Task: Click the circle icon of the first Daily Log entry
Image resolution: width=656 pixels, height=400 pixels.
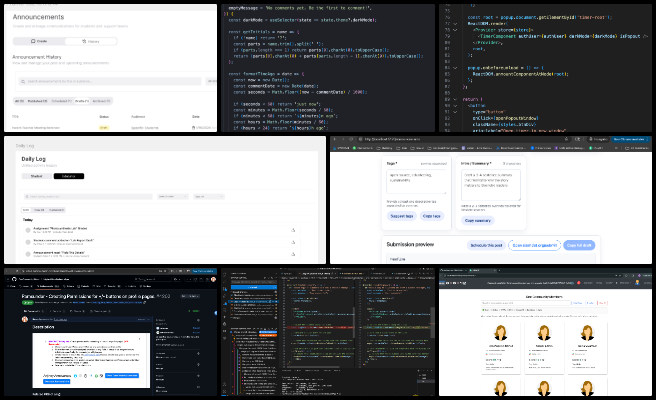Action: coord(29,230)
